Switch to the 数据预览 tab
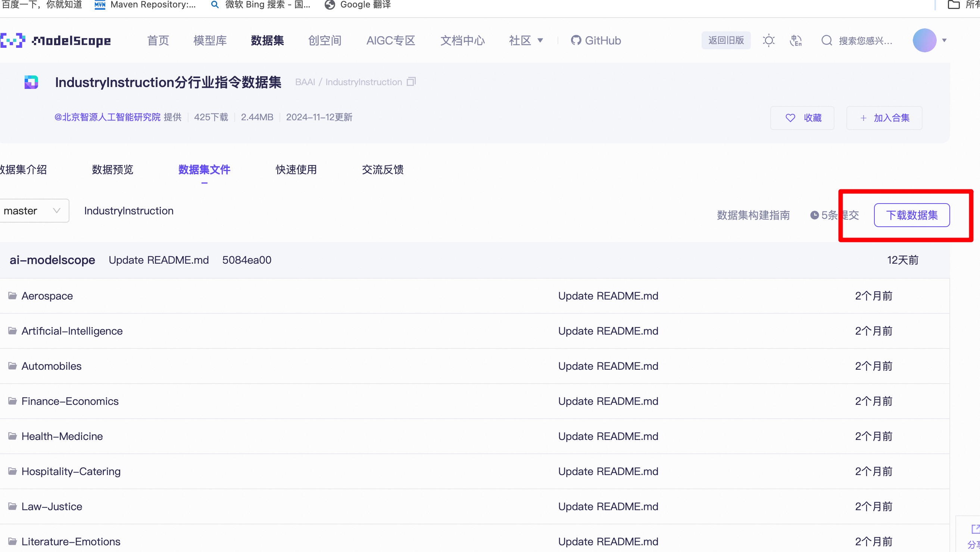This screenshot has width=980, height=552. point(113,170)
